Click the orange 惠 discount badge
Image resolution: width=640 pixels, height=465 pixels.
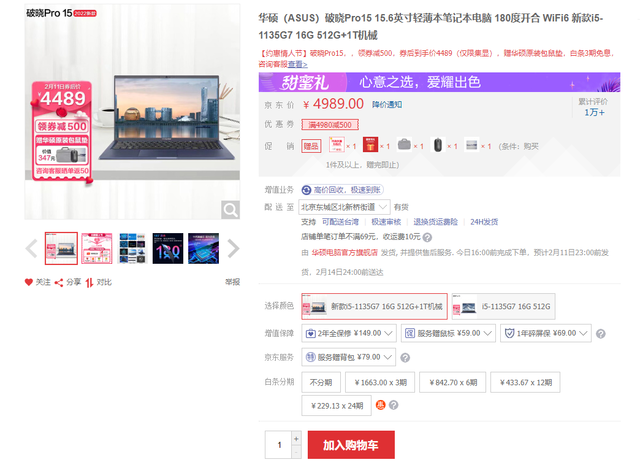(x=380, y=405)
